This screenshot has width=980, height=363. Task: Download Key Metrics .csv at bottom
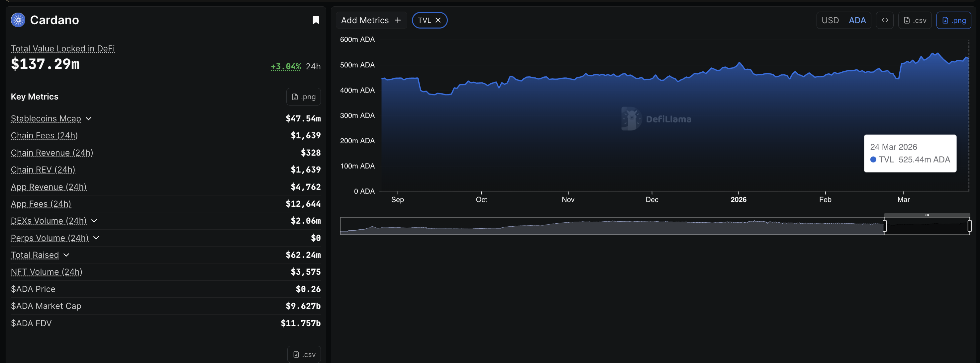point(304,354)
